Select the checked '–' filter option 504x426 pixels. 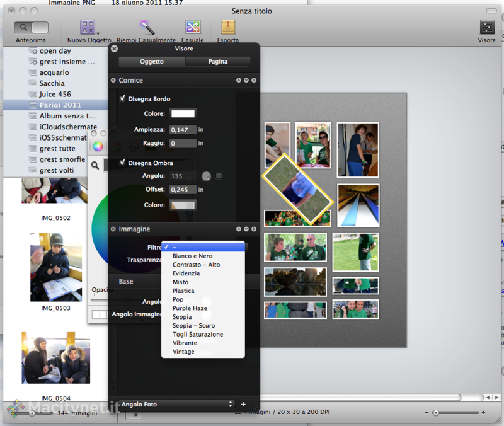click(x=203, y=247)
